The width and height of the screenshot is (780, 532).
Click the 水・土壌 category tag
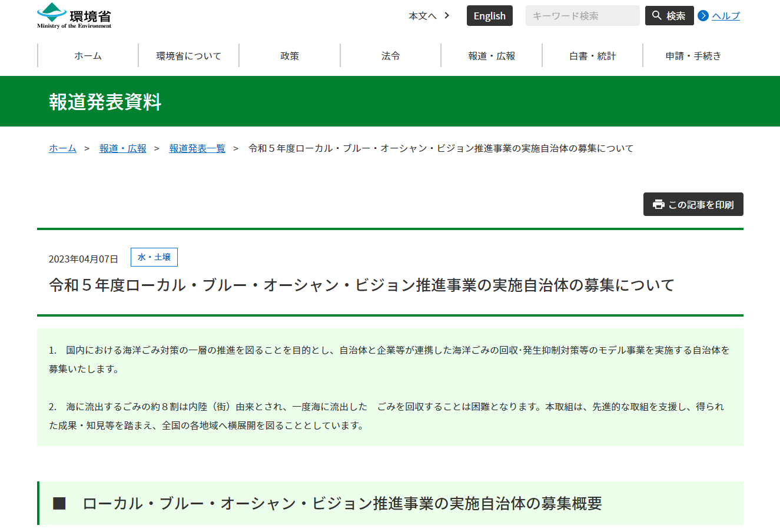(x=154, y=257)
